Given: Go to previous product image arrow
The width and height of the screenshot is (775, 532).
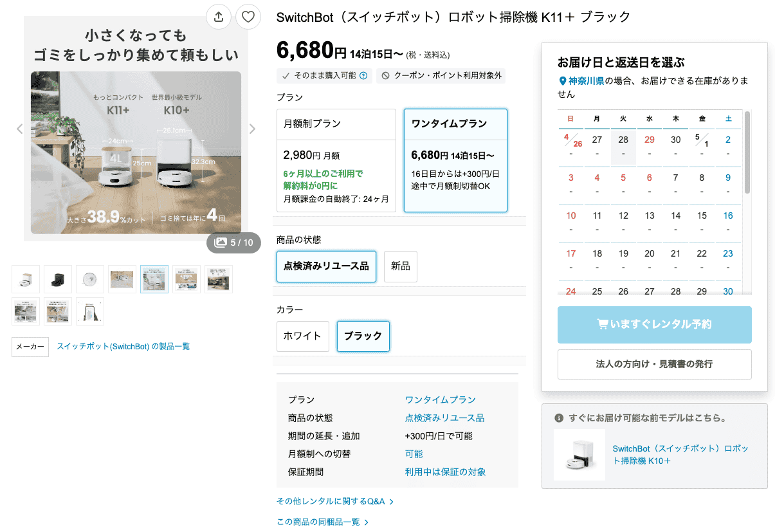Looking at the screenshot, I should [19, 129].
